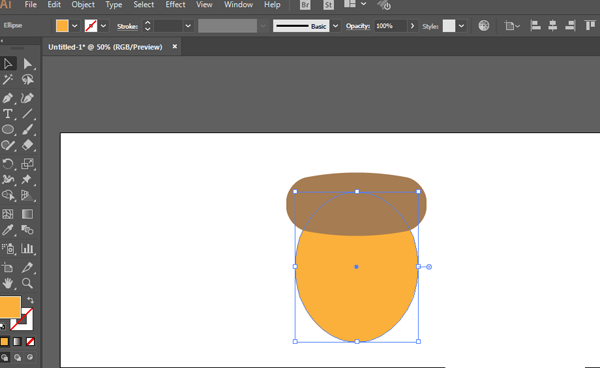Select the Eraser tool
The image size is (600, 368).
click(x=27, y=145)
